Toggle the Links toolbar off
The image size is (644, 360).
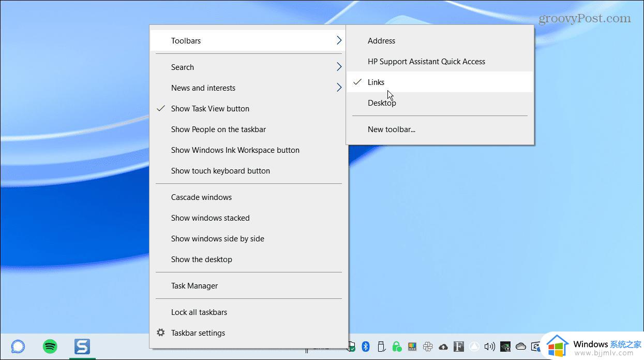[x=440, y=82]
